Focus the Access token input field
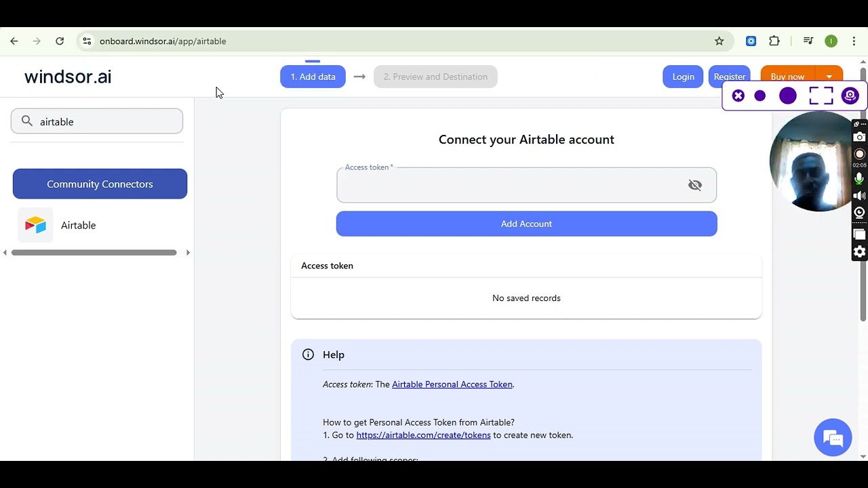Screen dimensions: 868x488 pyautogui.click(x=526, y=185)
